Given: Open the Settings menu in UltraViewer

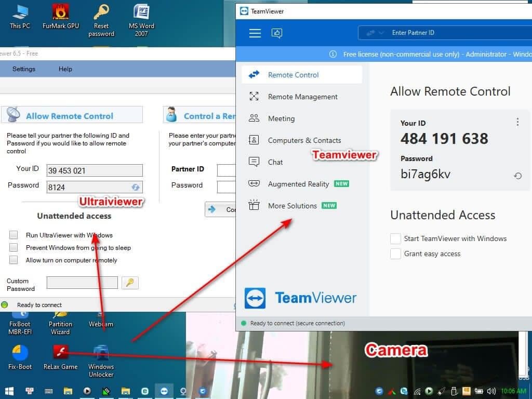Looking at the screenshot, I should click(x=24, y=69).
